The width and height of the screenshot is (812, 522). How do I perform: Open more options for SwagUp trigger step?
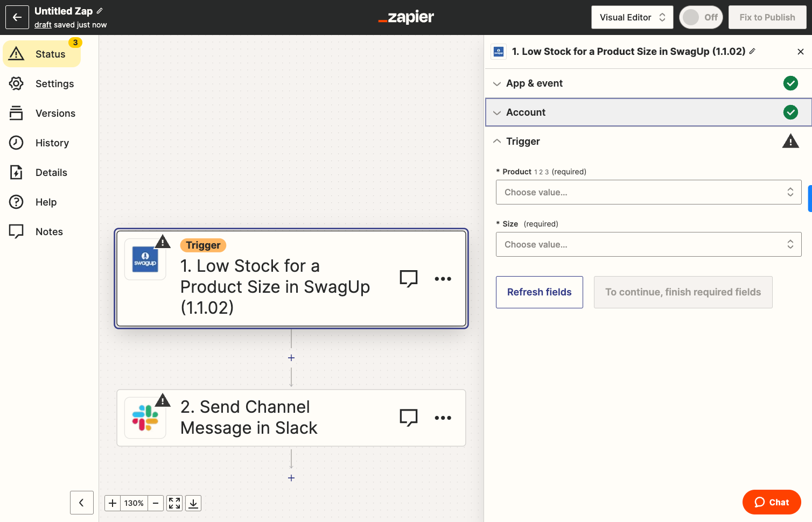point(443,278)
